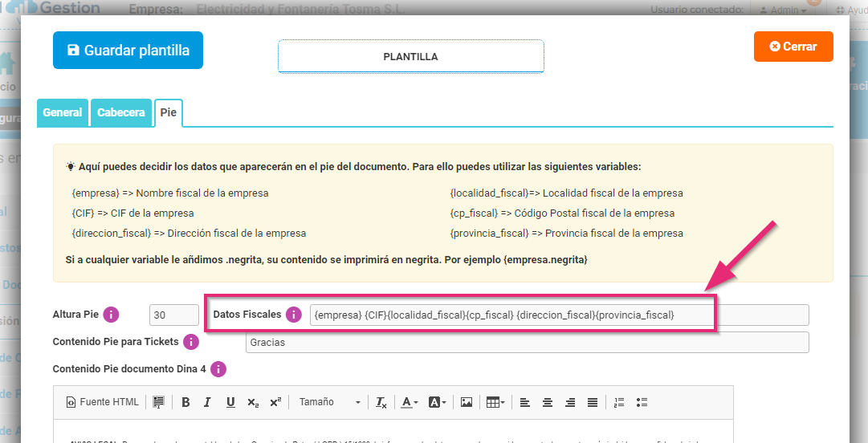Click the Altura Pie info icon

tap(112, 315)
